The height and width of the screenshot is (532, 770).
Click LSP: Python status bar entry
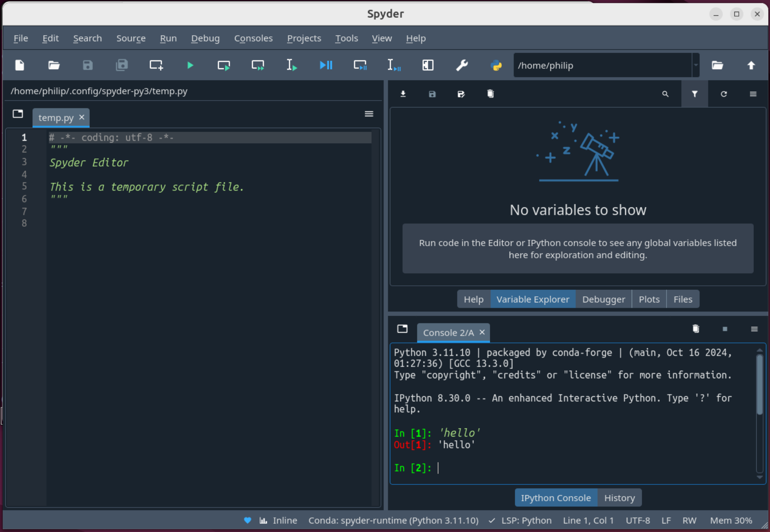click(520, 520)
